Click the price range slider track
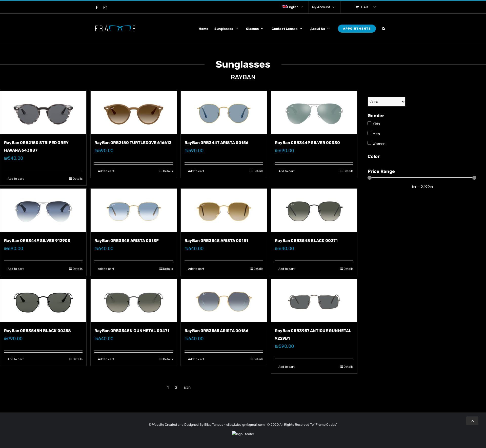 point(422,178)
